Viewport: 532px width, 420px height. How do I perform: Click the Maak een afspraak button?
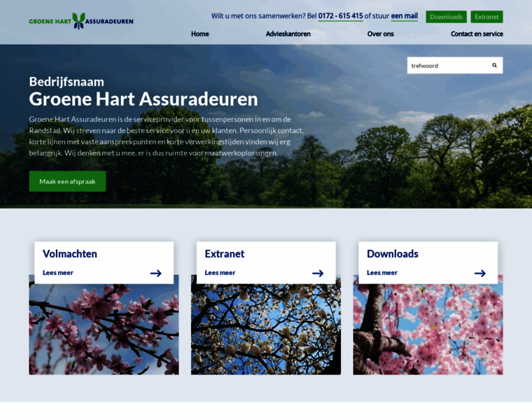tap(67, 181)
